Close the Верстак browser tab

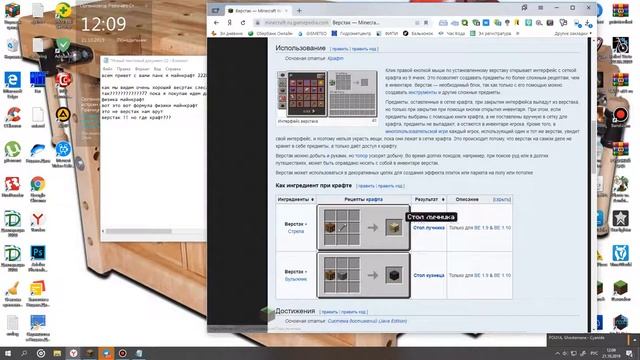click(286, 11)
